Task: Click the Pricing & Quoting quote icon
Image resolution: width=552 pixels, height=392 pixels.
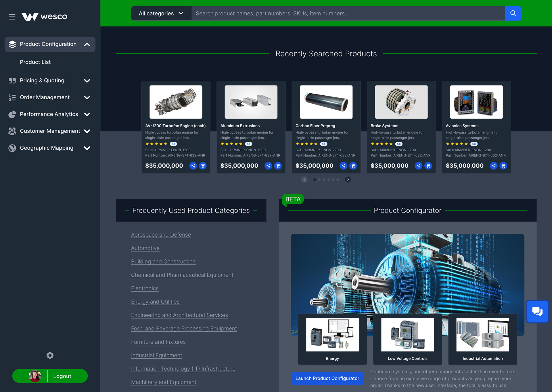Action: click(x=12, y=81)
